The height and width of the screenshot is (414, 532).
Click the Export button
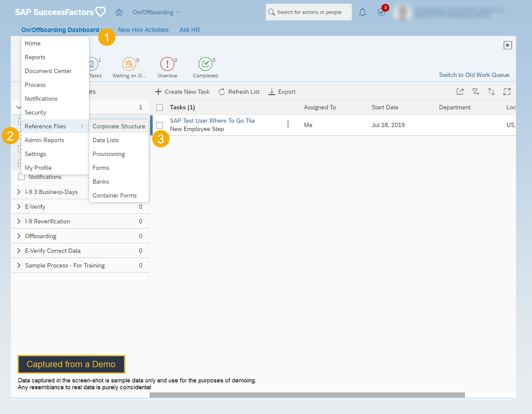click(x=282, y=92)
